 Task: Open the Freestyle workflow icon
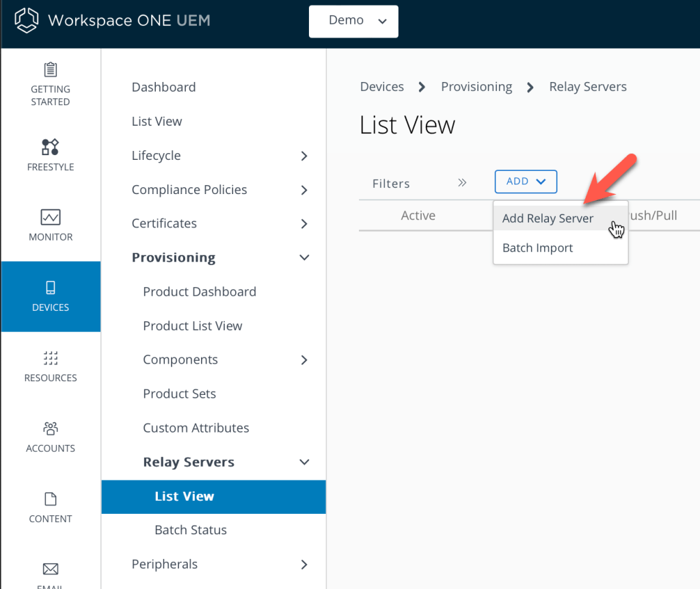[x=51, y=147]
